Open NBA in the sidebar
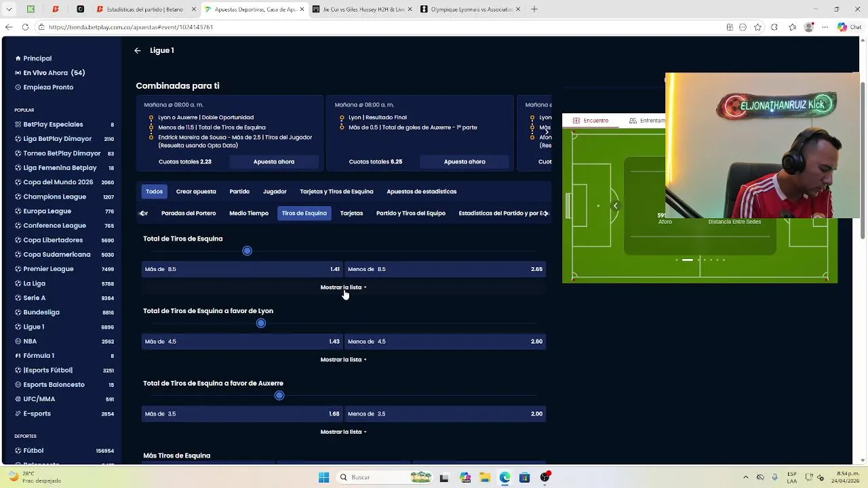 click(x=64, y=342)
